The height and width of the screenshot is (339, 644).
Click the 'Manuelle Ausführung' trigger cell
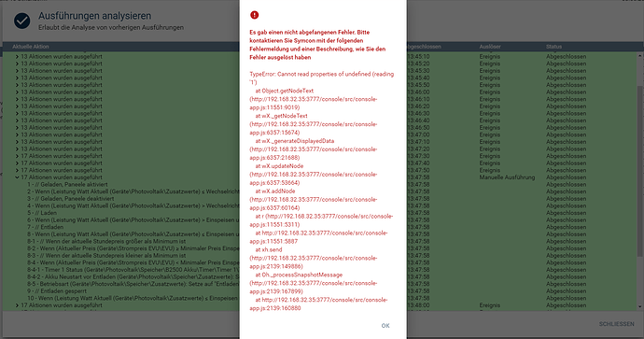(x=507, y=177)
